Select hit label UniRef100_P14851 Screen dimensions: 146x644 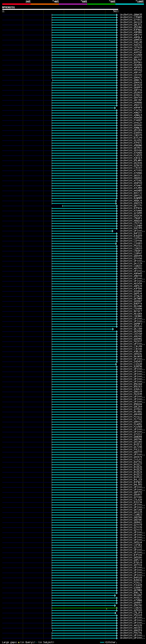(131, 424)
